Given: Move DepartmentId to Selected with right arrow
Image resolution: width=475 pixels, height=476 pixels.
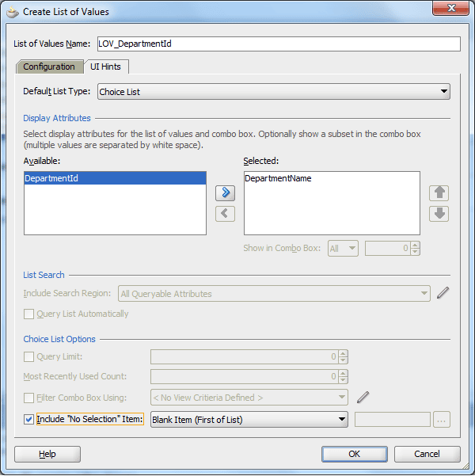Looking at the screenshot, I should 225,193.
